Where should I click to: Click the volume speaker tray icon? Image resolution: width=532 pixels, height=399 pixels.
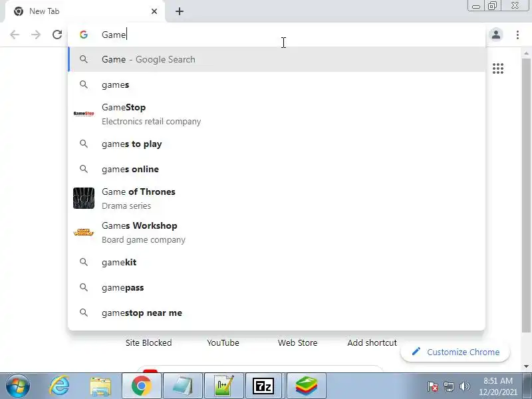[x=464, y=386]
